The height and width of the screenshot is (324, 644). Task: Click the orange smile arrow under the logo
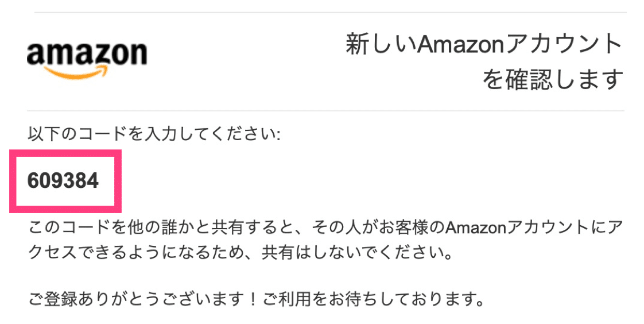click(x=77, y=73)
